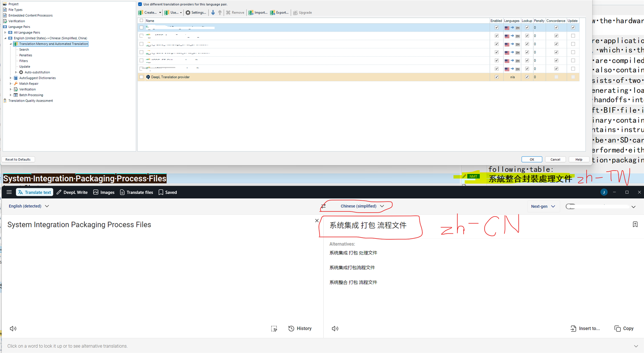The height and width of the screenshot is (353, 644).
Task: Click the Help button
Action: point(579,159)
